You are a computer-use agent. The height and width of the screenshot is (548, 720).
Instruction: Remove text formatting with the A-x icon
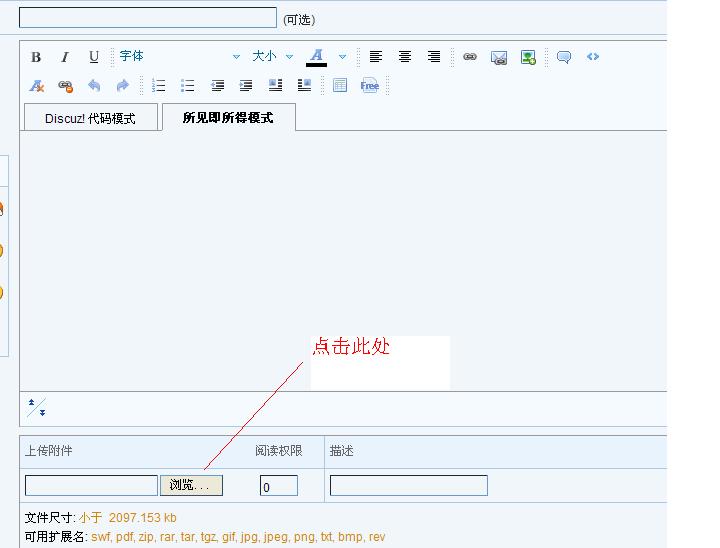[36, 86]
